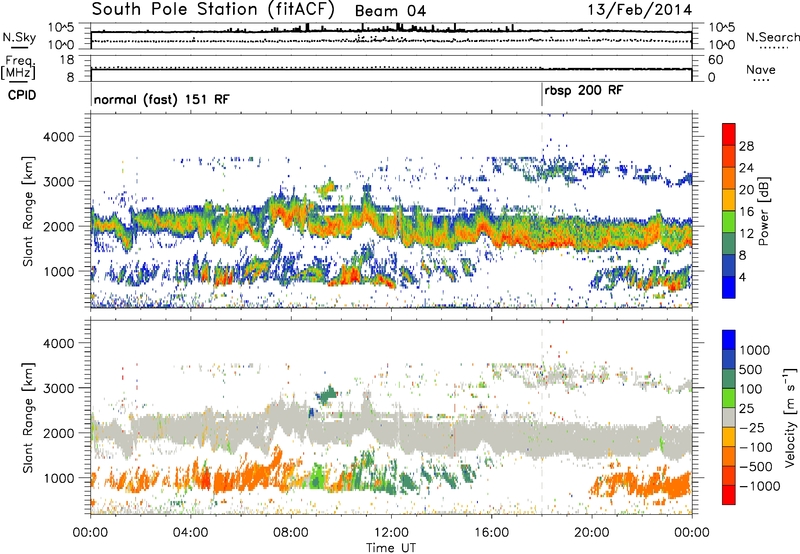Click the '60' tick of the Nave axis

coord(715,60)
